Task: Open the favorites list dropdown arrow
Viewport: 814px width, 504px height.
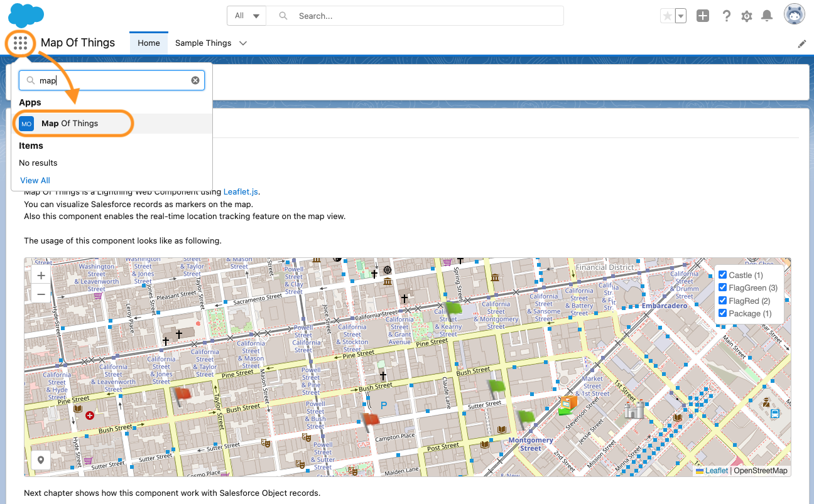Action: 681,16
